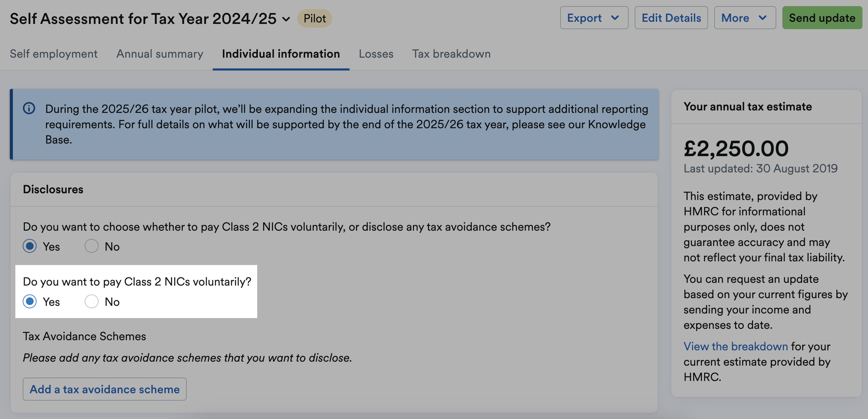868x419 pixels.
Task: Select No for choosing Class 2 NICs or disclosures
Action: pos(91,246)
